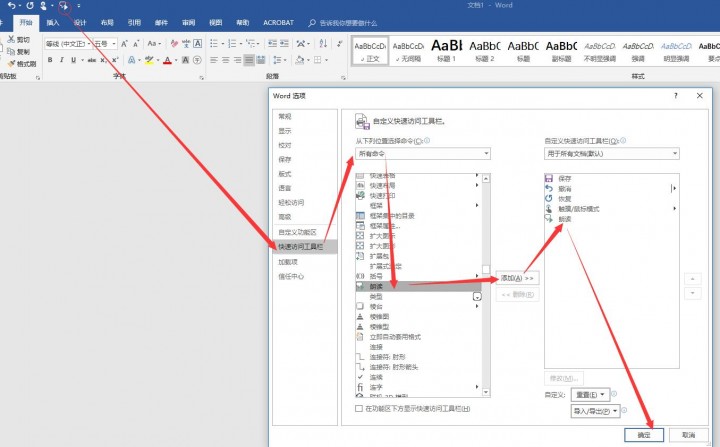Apply italic with the I icon
This screenshot has height=447, width=720.
[61, 60]
